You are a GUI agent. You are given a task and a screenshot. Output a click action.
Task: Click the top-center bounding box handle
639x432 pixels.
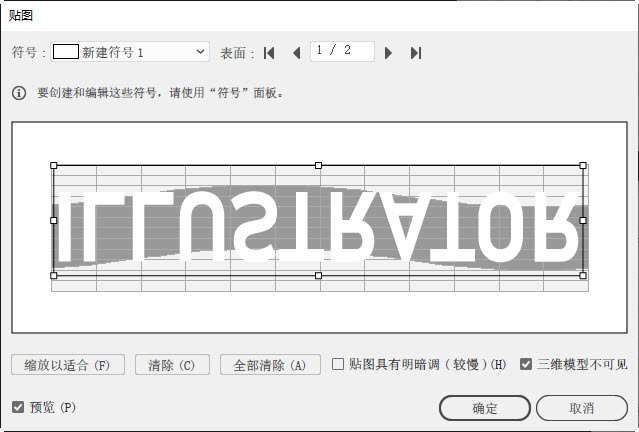(318, 165)
